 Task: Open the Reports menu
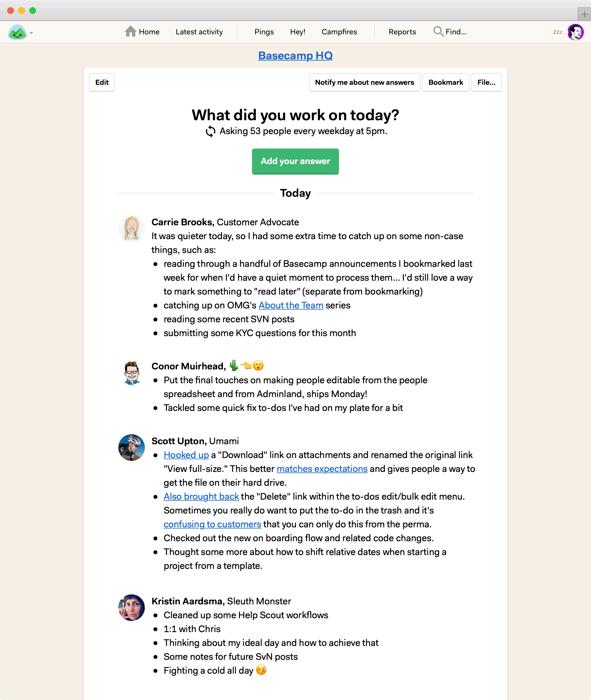coord(402,32)
